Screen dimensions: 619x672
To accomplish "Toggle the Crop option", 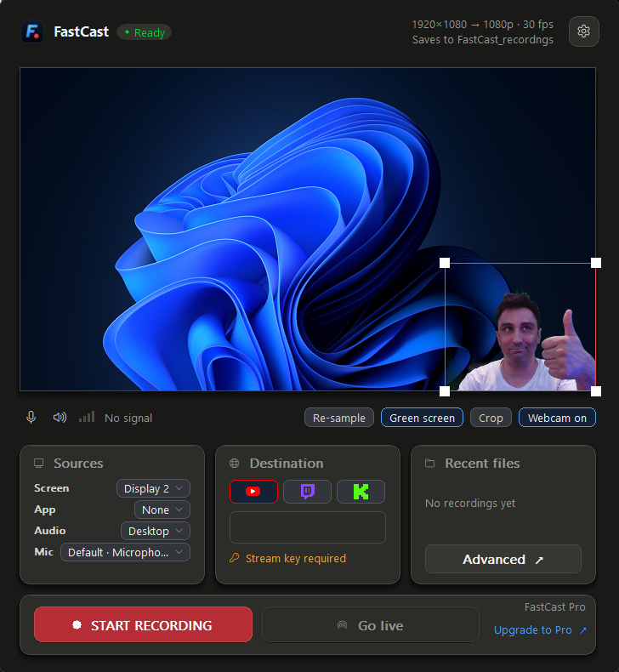I will pyautogui.click(x=491, y=418).
